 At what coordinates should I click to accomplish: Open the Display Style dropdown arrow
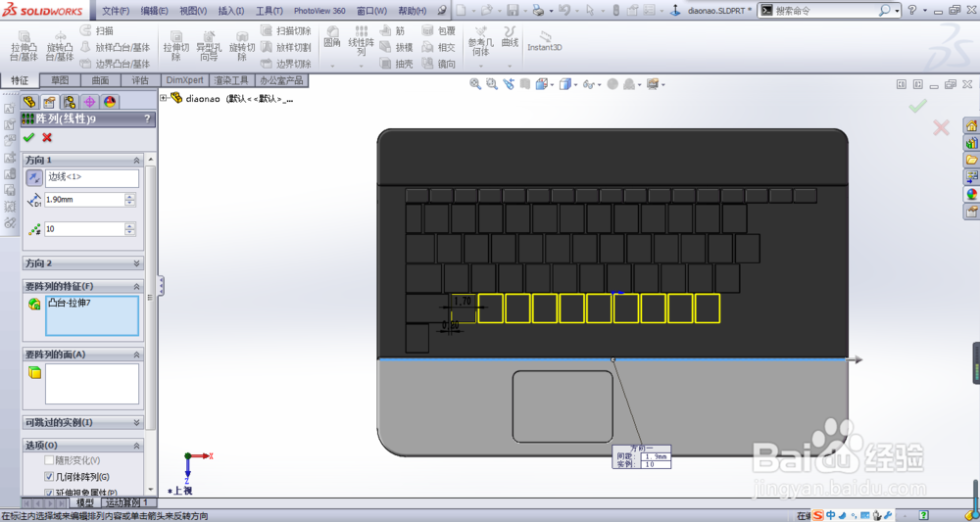click(x=575, y=84)
